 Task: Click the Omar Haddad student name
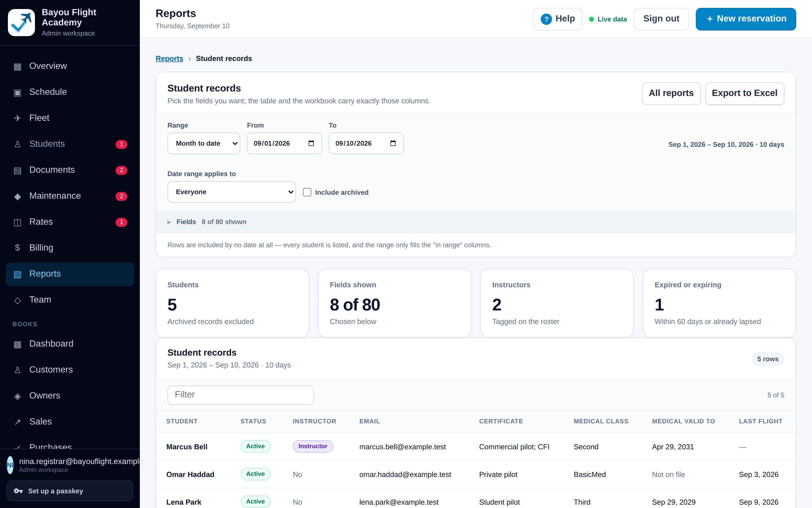(x=190, y=474)
